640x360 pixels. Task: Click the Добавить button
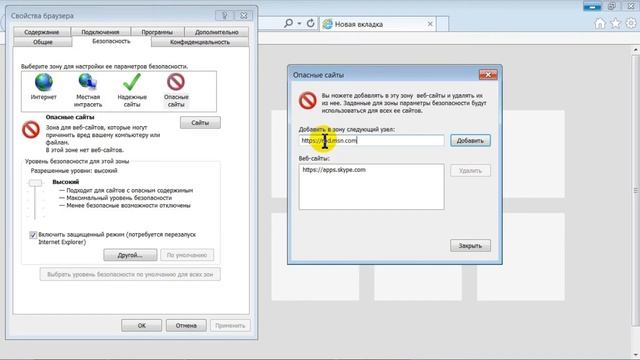(x=470, y=140)
